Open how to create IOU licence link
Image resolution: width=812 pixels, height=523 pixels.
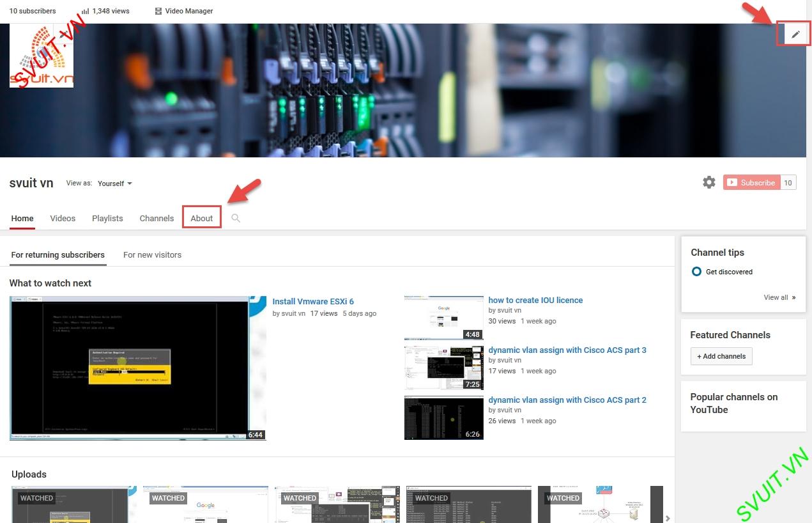coord(535,300)
